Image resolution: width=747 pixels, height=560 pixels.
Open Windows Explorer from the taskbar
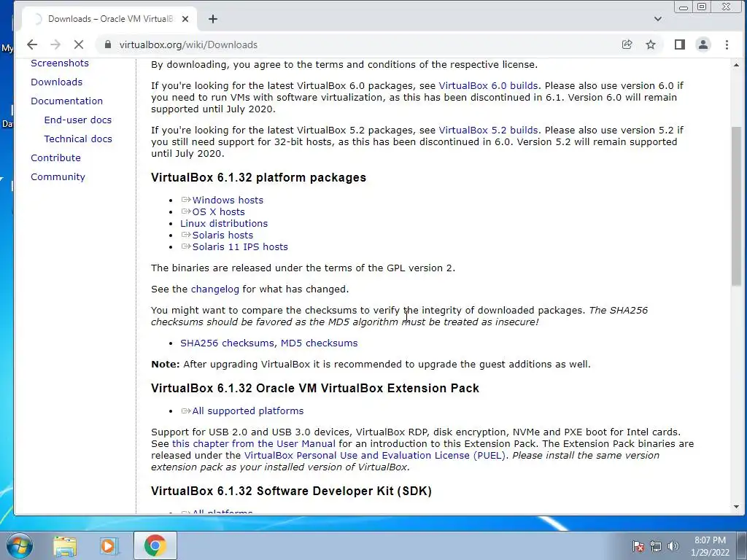tap(65, 545)
